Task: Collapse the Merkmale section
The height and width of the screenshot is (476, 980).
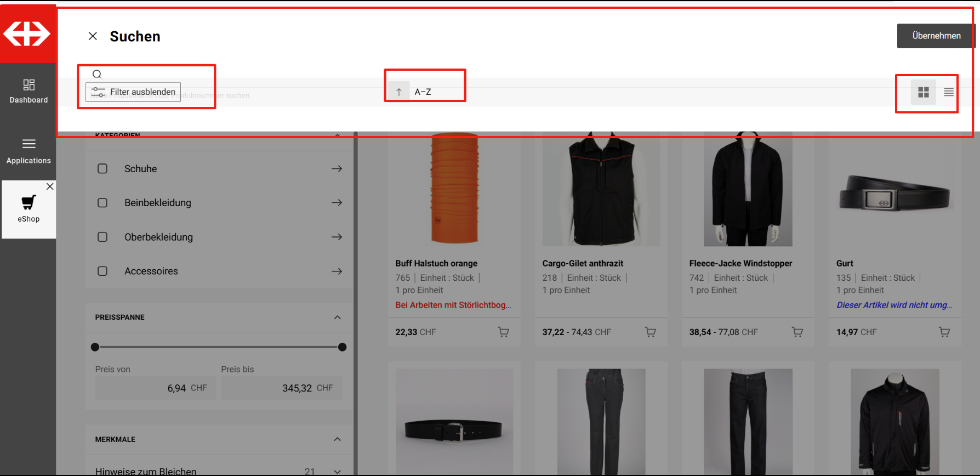Action: [x=337, y=439]
